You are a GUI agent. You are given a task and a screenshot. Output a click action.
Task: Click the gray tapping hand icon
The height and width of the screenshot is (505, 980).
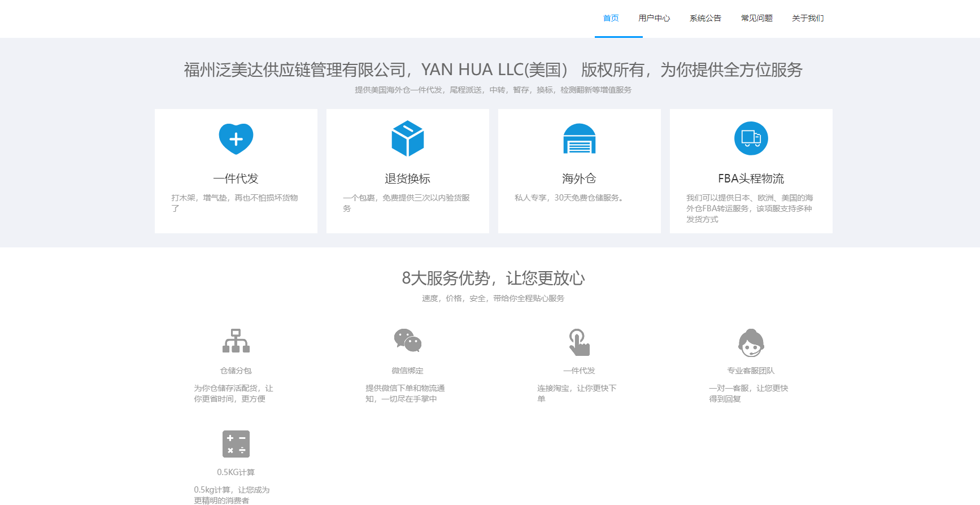(579, 342)
